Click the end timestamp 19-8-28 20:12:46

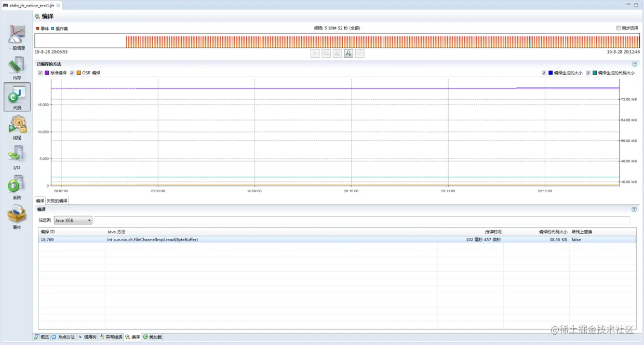click(623, 52)
